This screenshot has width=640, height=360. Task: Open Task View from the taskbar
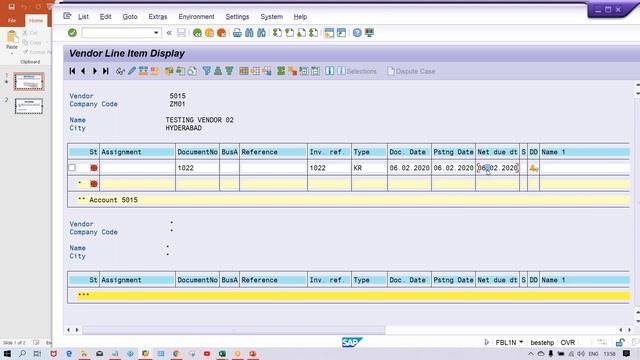[38, 353]
